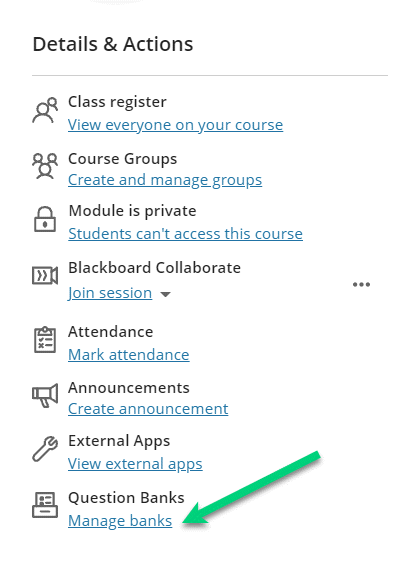This screenshot has height=582, width=410.
Task: Click Students can't access this course link
Action: pos(186,234)
